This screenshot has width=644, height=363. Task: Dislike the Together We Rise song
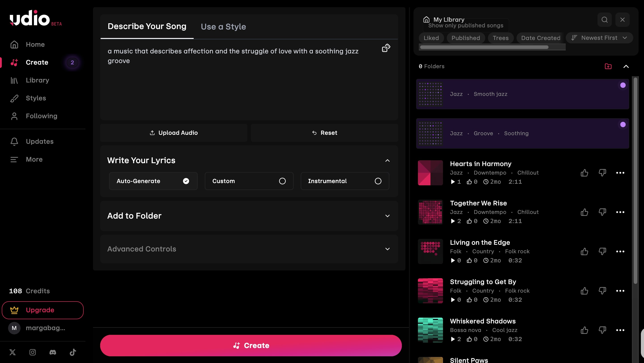602,212
